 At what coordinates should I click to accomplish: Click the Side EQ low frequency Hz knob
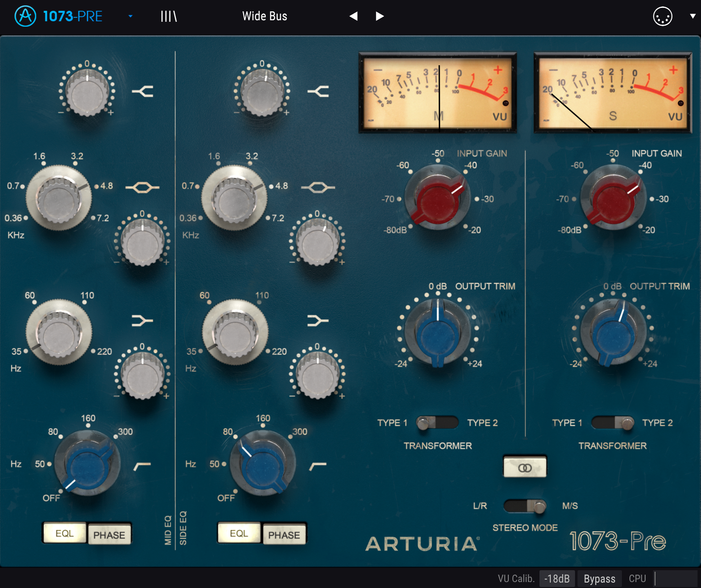click(235, 332)
